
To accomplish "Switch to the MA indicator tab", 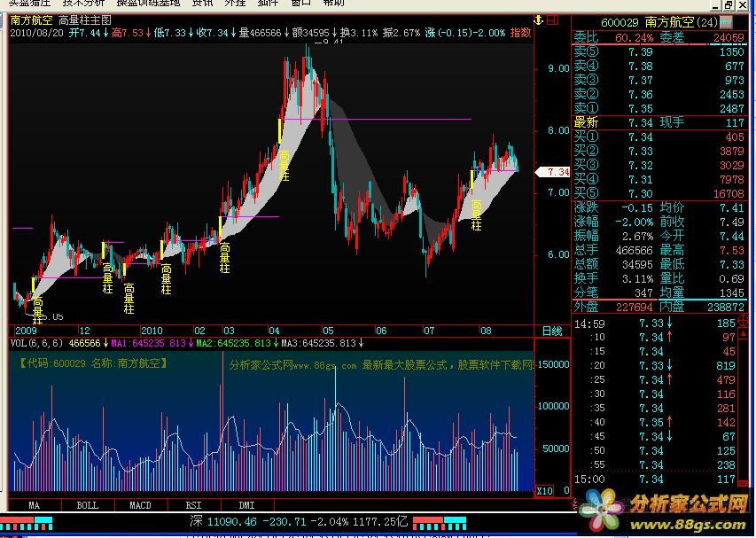I will 35,505.
